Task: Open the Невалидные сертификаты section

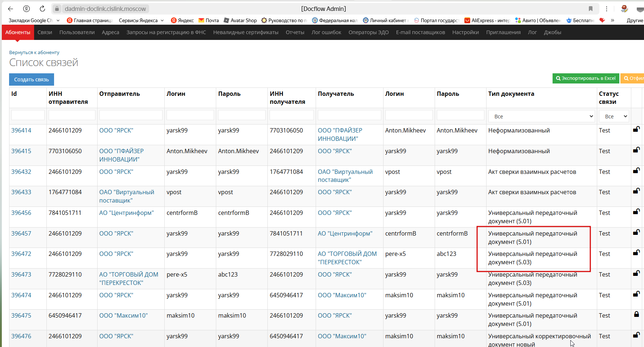Action: tap(246, 32)
